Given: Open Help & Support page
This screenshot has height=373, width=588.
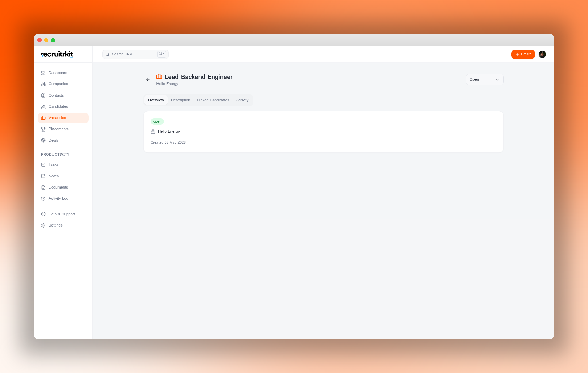Looking at the screenshot, I should pyautogui.click(x=63, y=214).
